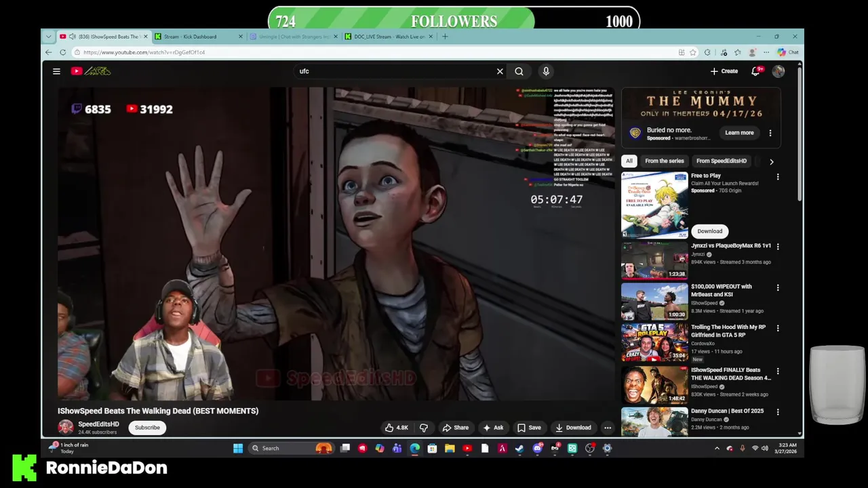This screenshot has height=488, width=868.
Task: Select the 'All' filter chip
Action: (x=629, y=161)
